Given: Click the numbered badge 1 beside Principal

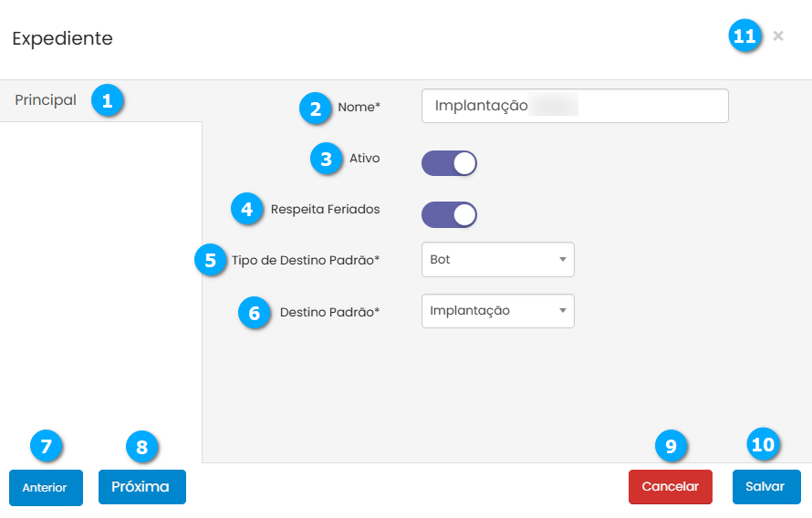Looking at the screenshot, I should pyautogui.click(x=107, y=100).
